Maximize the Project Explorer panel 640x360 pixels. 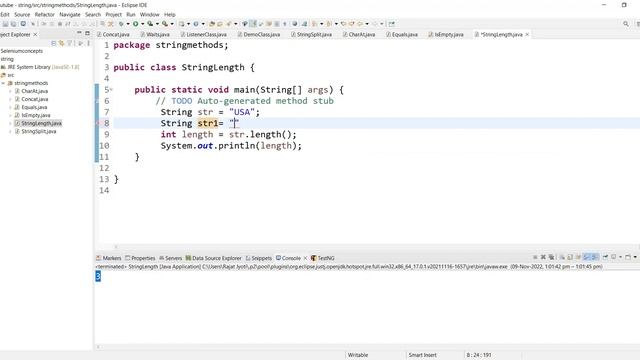point(87,33)
